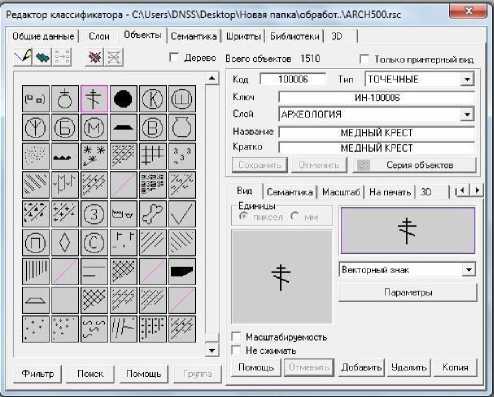Image resolution: width=494 pixels, height=397 pixels.
Task: Select the diamond shape symbol
Action: click(x=65, y=242)
